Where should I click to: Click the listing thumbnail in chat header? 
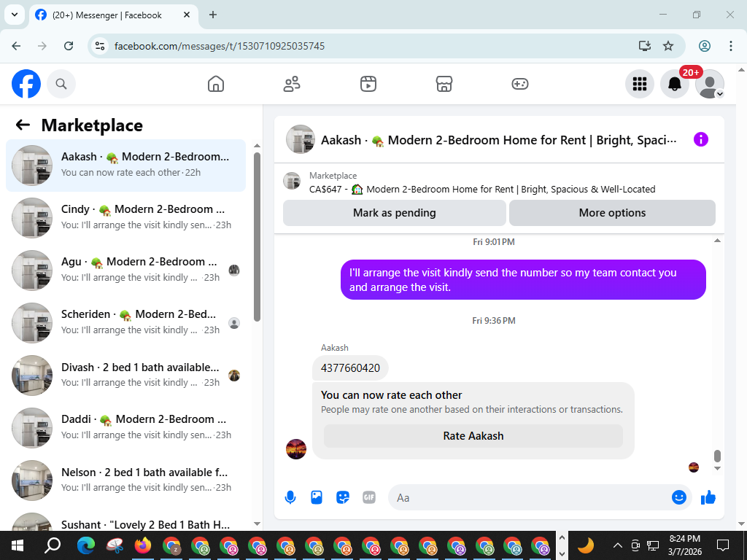click(301, 139)
